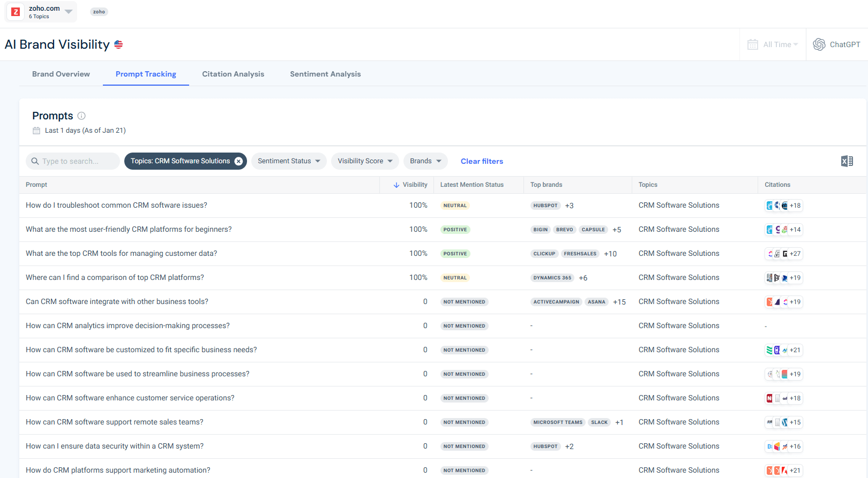Sort by the Visibility column arrow
Image resolution: width=868 pixels, height=478 pixels.
(396, 185)
